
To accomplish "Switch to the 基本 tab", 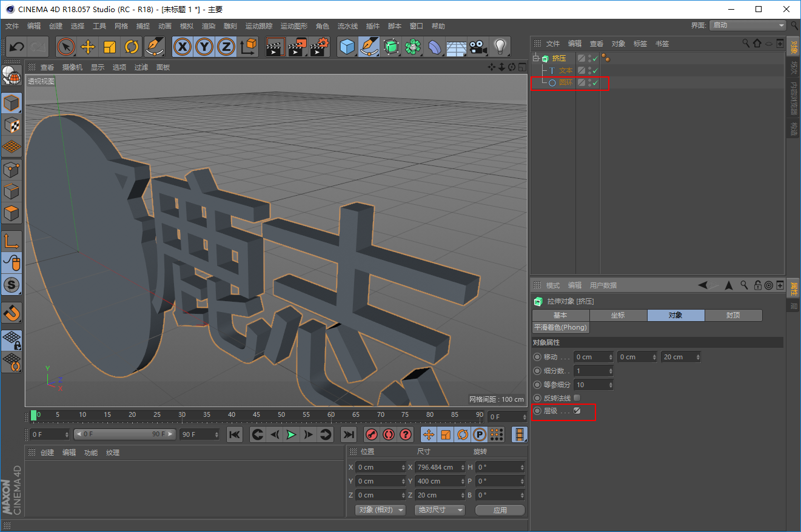I will pos(560,315).
